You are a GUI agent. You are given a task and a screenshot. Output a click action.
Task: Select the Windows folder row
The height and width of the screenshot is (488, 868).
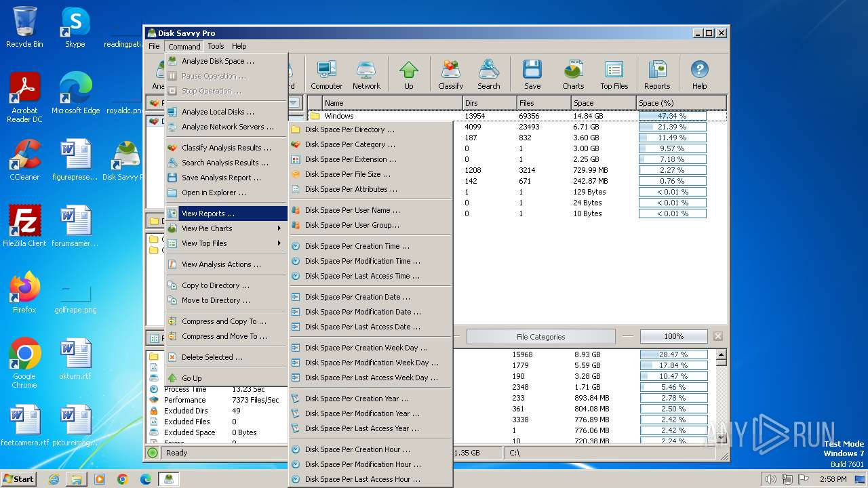click(x=517, y=116)
